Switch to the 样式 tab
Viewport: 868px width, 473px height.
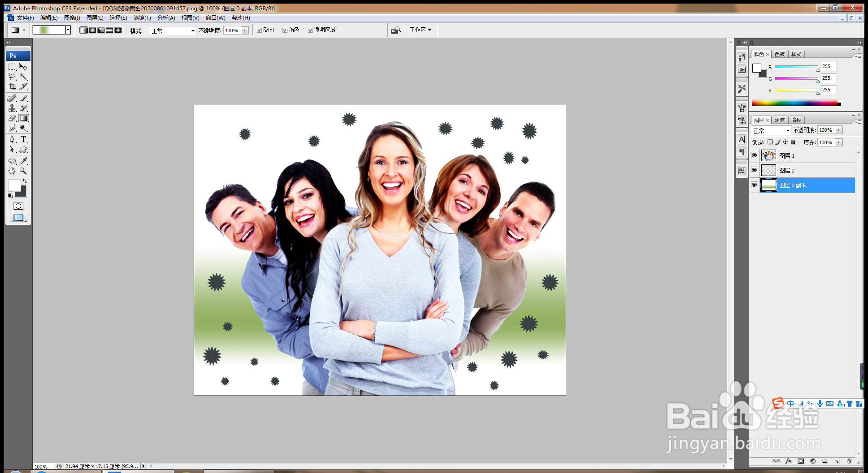coord(796,54)
